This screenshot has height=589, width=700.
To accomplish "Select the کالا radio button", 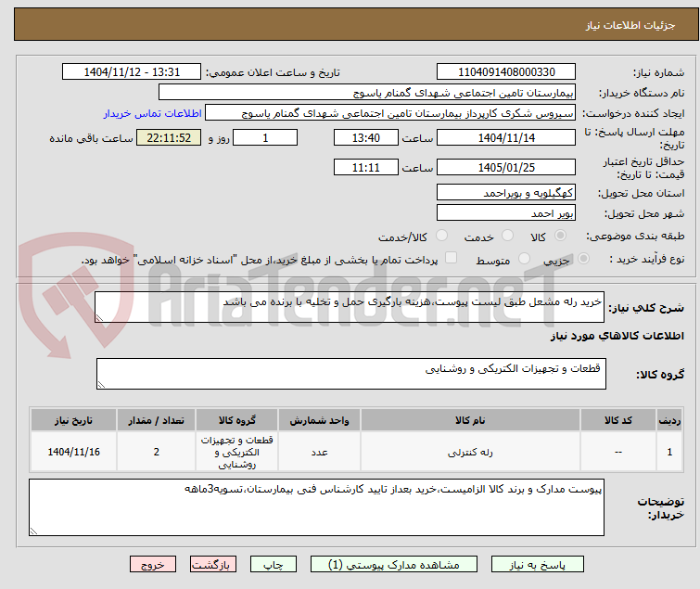I will click(560, 236).
